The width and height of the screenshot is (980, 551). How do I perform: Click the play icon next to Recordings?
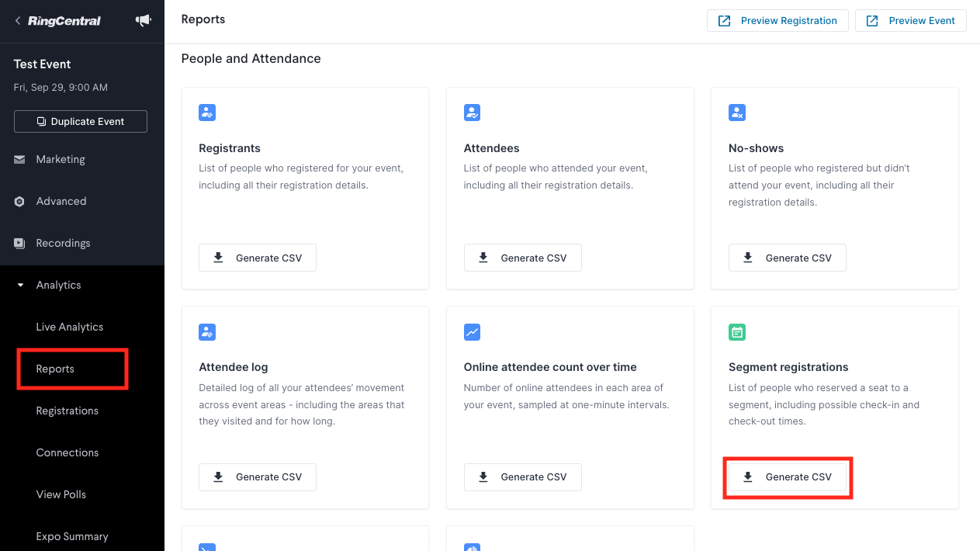(19, 244)
